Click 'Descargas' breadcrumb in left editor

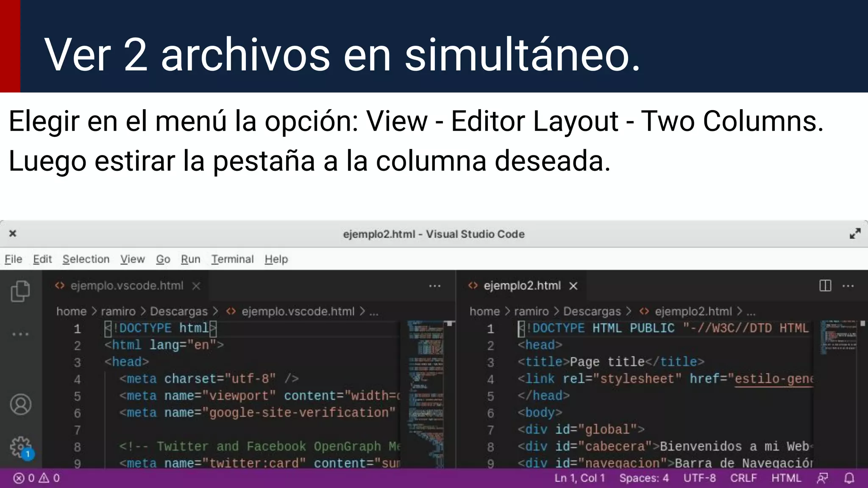coord(179,311)
